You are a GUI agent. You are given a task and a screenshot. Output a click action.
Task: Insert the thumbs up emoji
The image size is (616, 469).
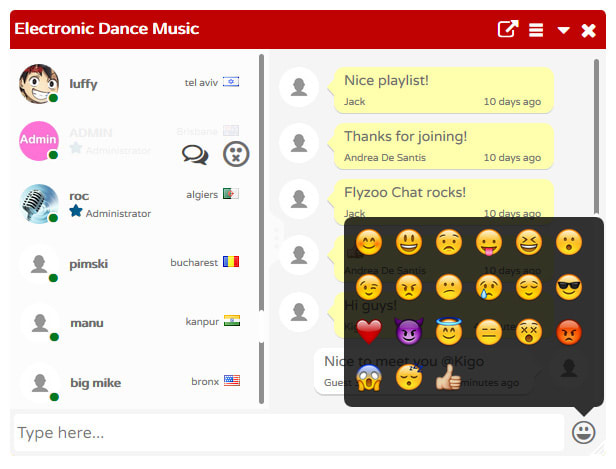coord(449,377)
